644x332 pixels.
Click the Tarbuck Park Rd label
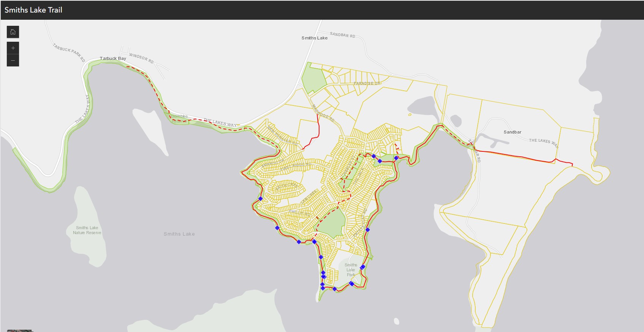pyautogui.click(x=69, y=52)
